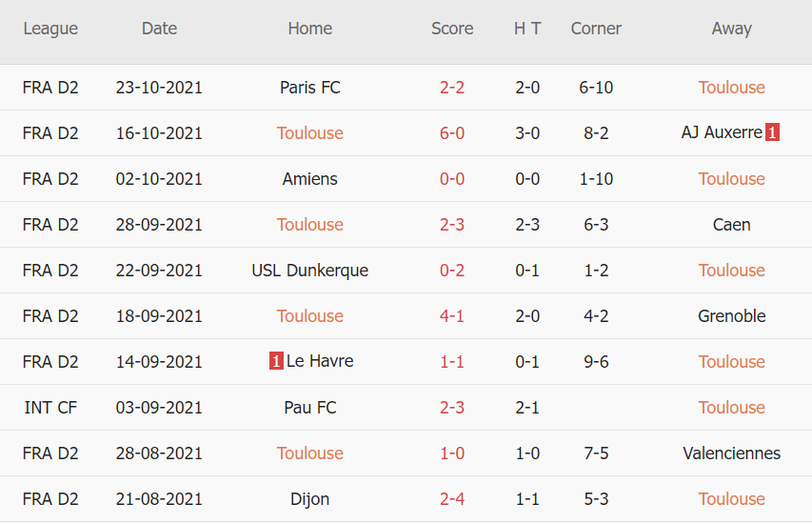The width and height of the screenshot is (812, 524).
Task: Click the Le Havre team name
Action: click(x=320, y=362)
